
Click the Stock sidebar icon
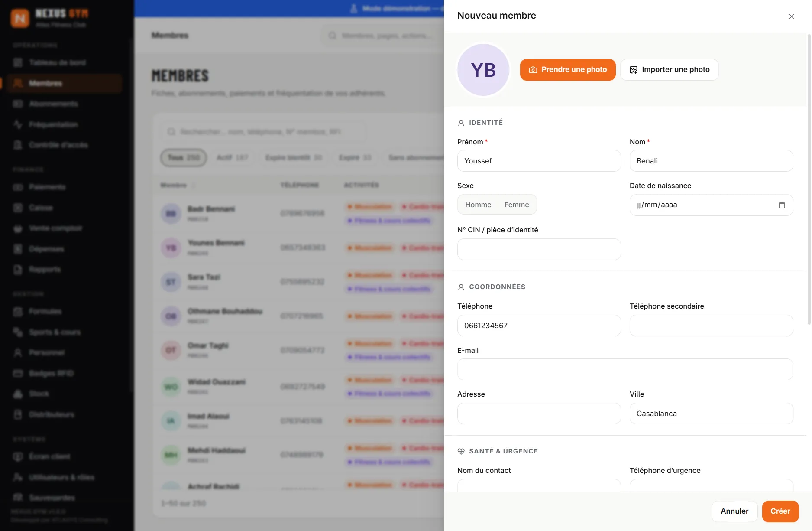(18, 394)
